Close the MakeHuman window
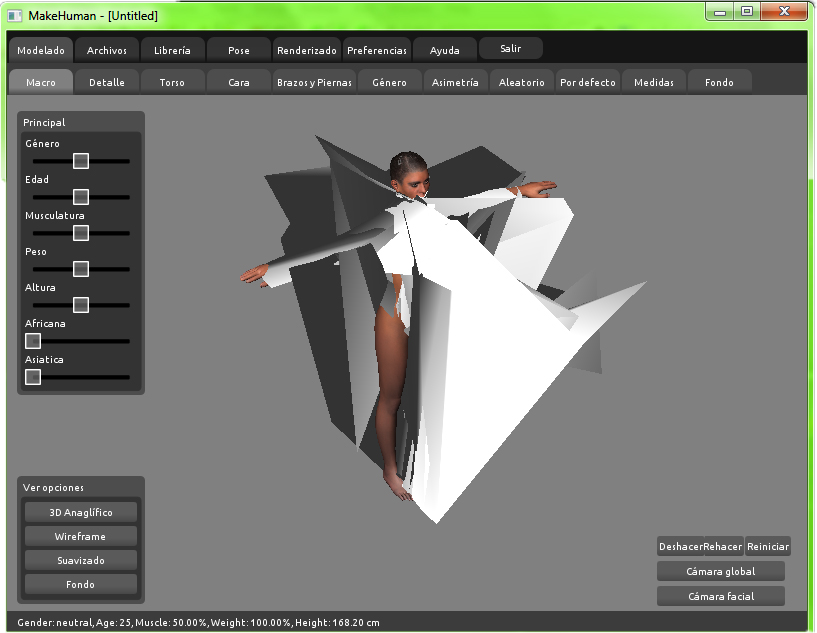This screenshot has width=817, height=633. click(x=784, y=12)
